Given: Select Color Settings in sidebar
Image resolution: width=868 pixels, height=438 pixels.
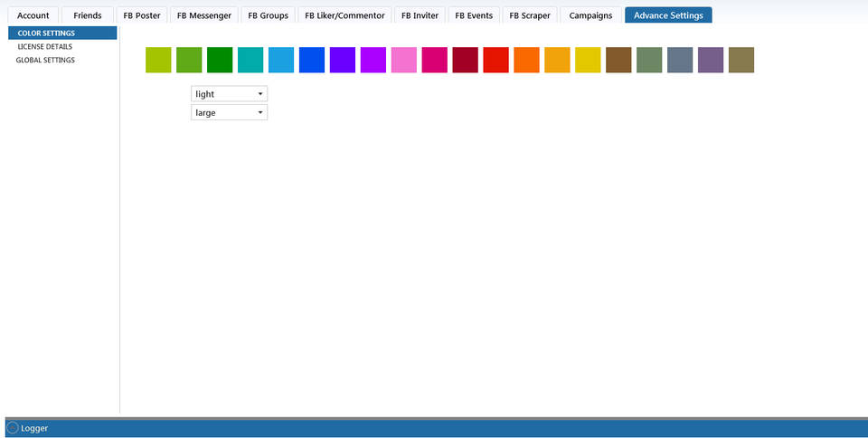Looking at the screenshot, I should pos(46,33).
